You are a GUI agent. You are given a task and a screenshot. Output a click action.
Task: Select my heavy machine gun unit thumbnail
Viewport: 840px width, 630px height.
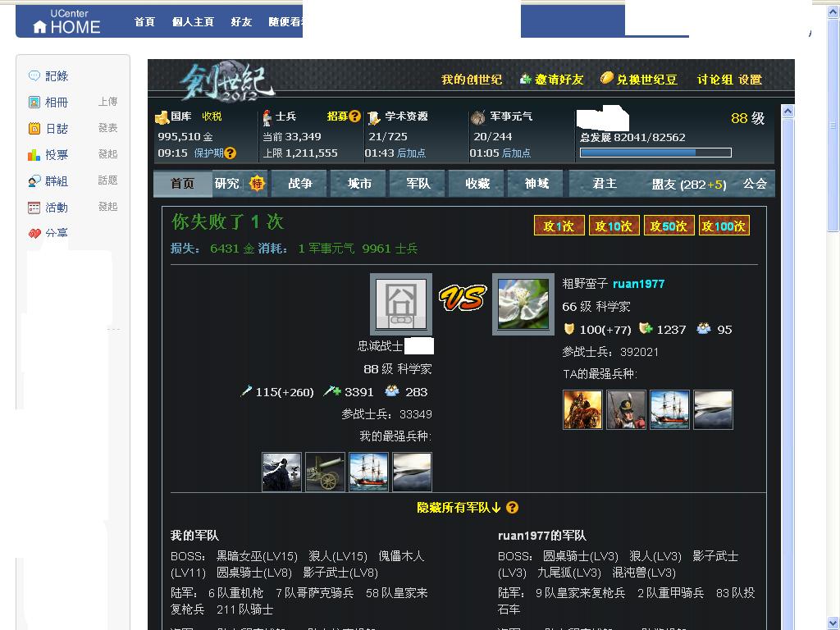pyautogui.click(x=325, y=472)
